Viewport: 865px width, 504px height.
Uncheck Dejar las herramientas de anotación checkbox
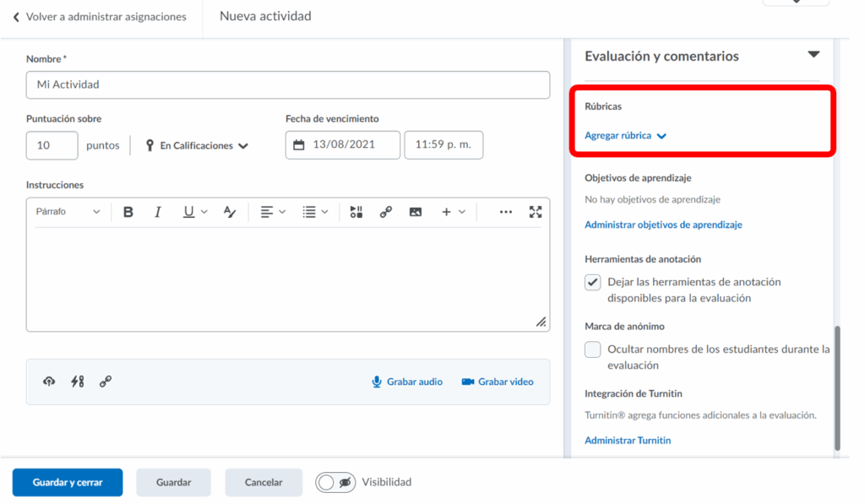[x=593, y=283]
